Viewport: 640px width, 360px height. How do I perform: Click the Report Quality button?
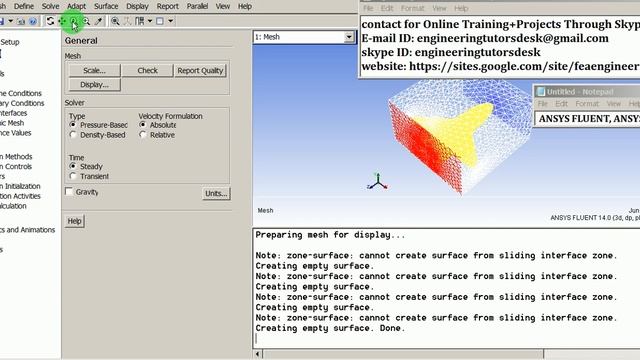[200, 70]
